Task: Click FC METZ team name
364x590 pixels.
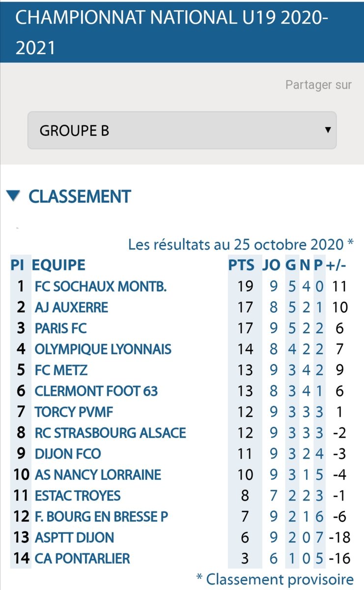Action: tap(61, 370)
